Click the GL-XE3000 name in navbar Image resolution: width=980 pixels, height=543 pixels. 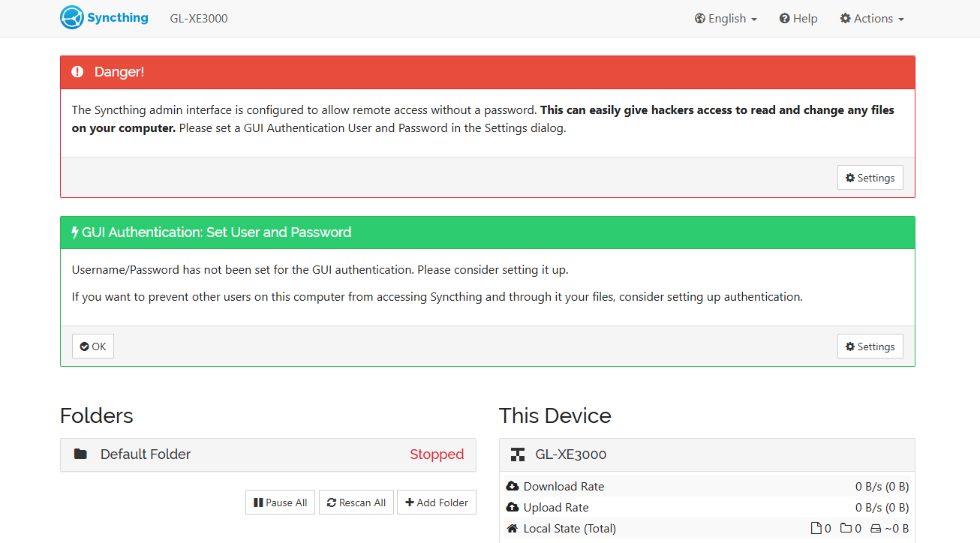199,19
